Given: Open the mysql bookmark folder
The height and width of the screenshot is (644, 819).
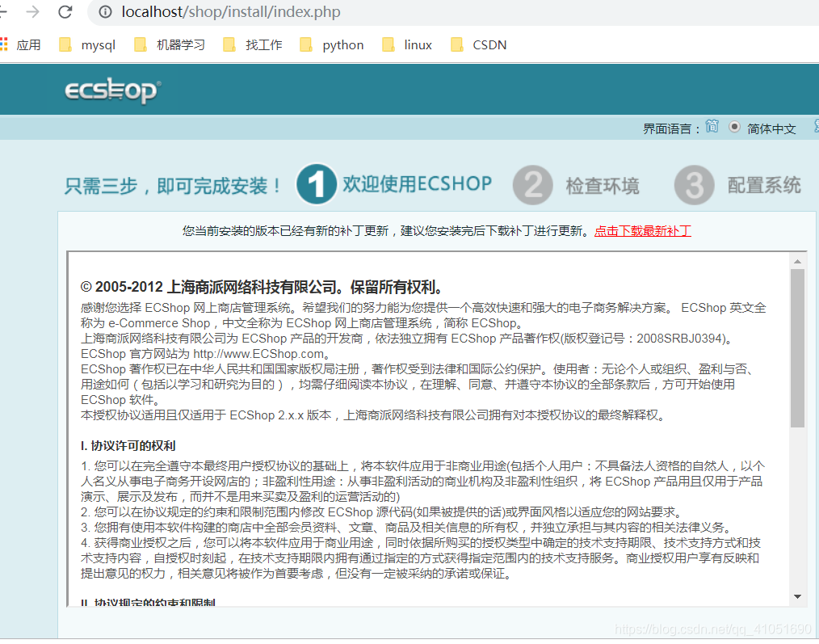Looking at the screenshot, I should [87, 45].
